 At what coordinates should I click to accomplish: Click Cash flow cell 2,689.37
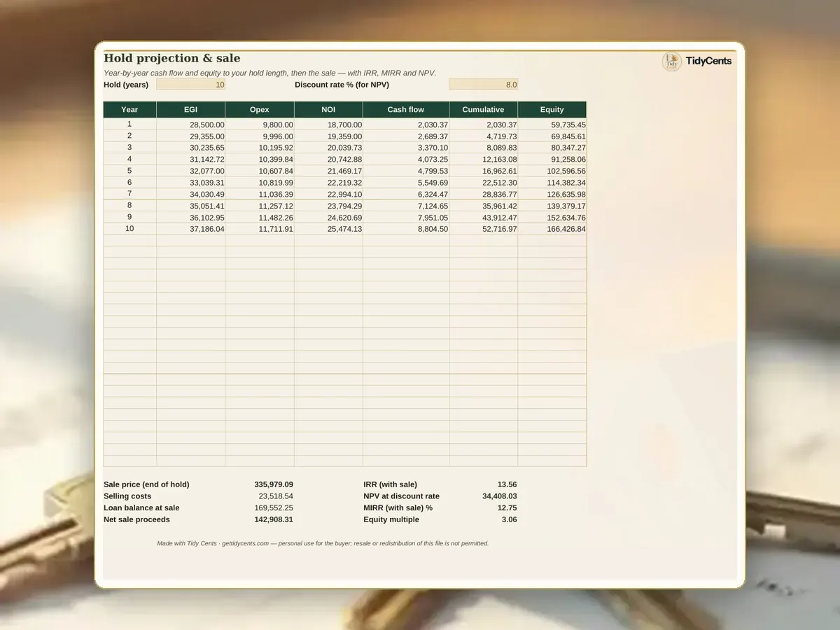(406, 136)
